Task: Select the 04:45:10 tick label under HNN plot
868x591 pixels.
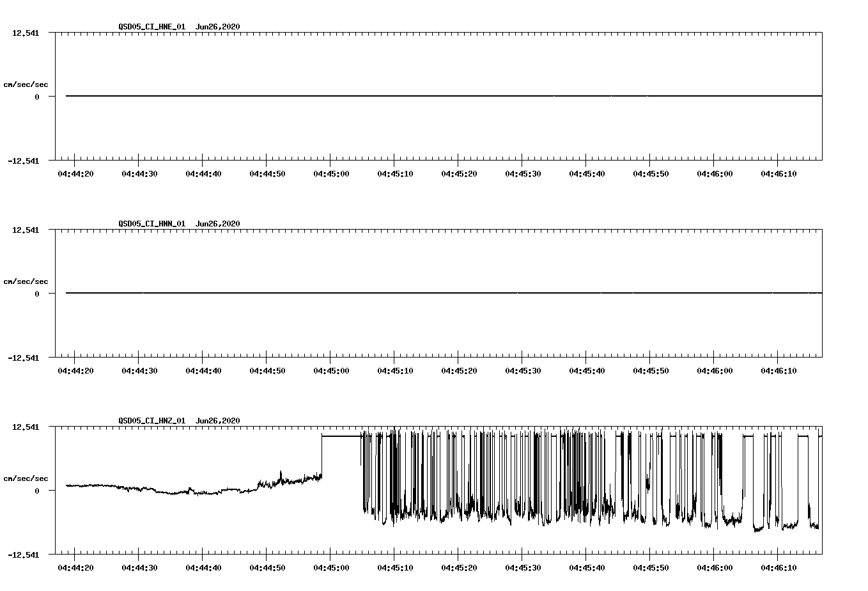Action: [x=395, y=371]
